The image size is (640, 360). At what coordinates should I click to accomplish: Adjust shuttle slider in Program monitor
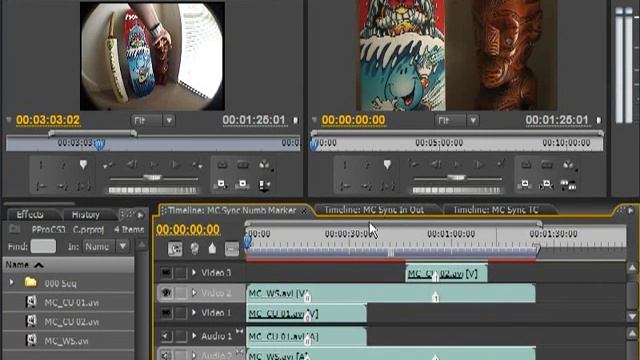point(456,178)
